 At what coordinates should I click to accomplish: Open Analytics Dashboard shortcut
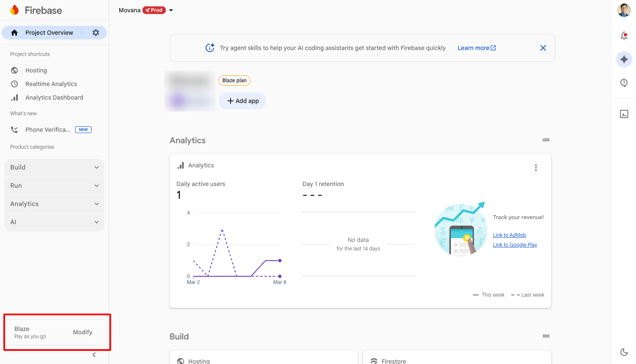tap(54, 97)
